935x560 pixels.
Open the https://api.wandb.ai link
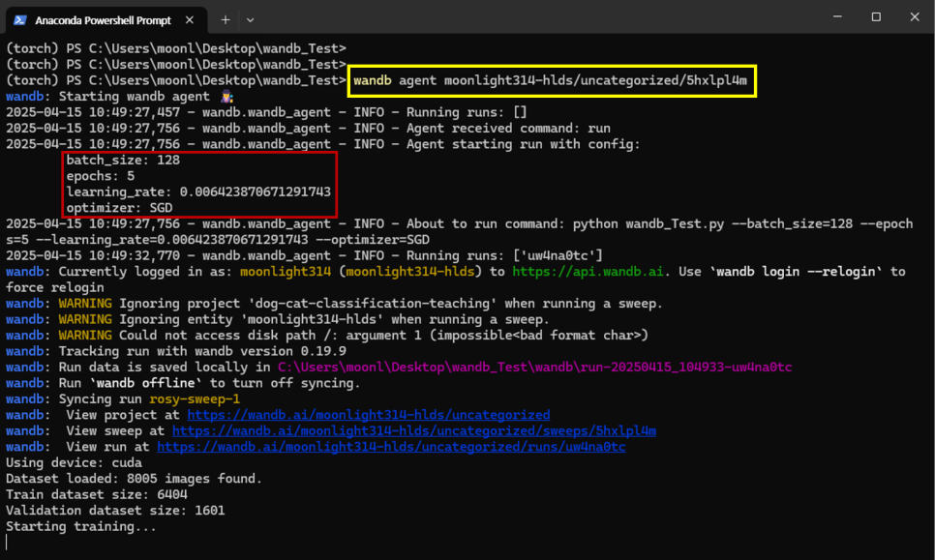click(x=588, y=272)
